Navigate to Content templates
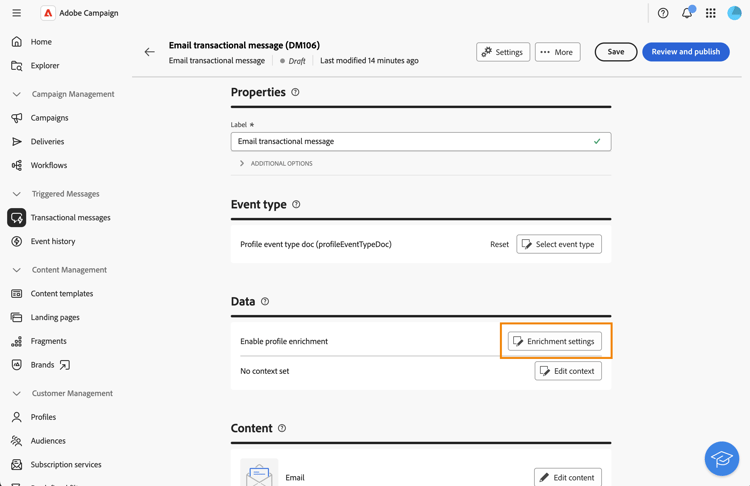 pyautogui.click(x=61, y=293)
